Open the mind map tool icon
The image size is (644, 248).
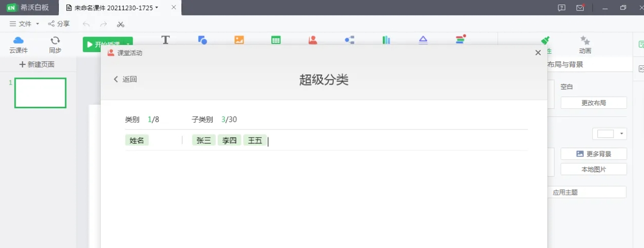click(x=349, y=40)
